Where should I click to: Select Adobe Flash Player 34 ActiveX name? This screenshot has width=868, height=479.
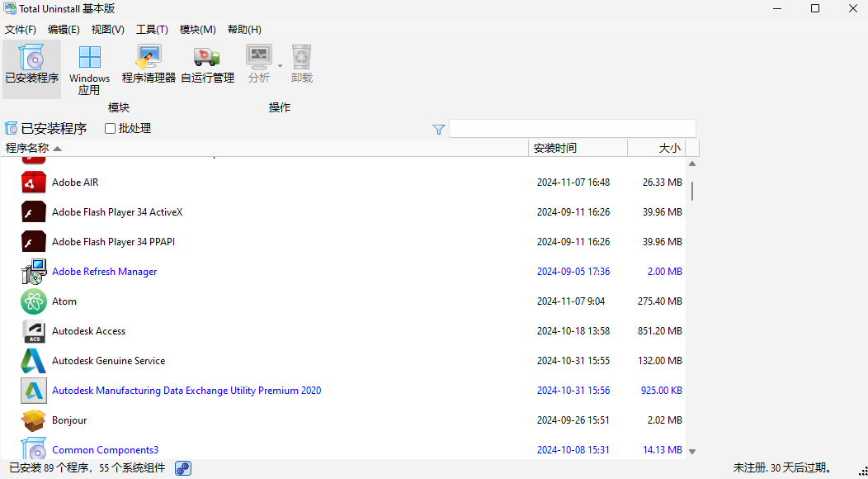pos(117,212)
